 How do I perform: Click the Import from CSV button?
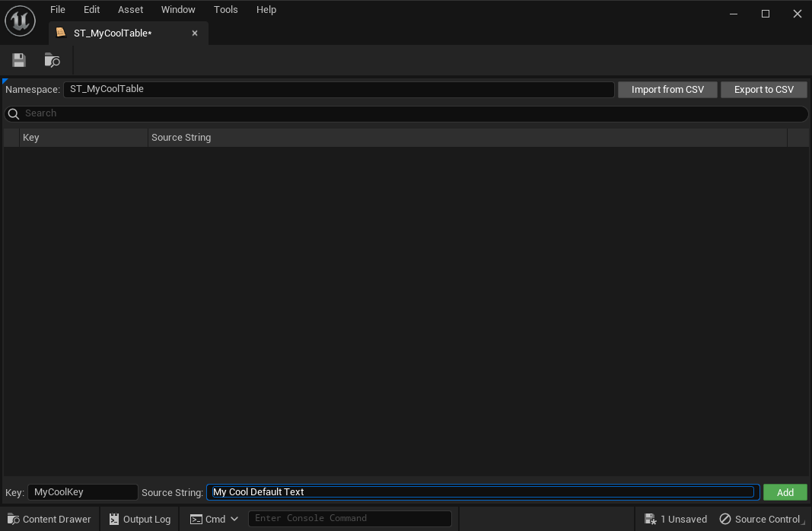(667, 89)
